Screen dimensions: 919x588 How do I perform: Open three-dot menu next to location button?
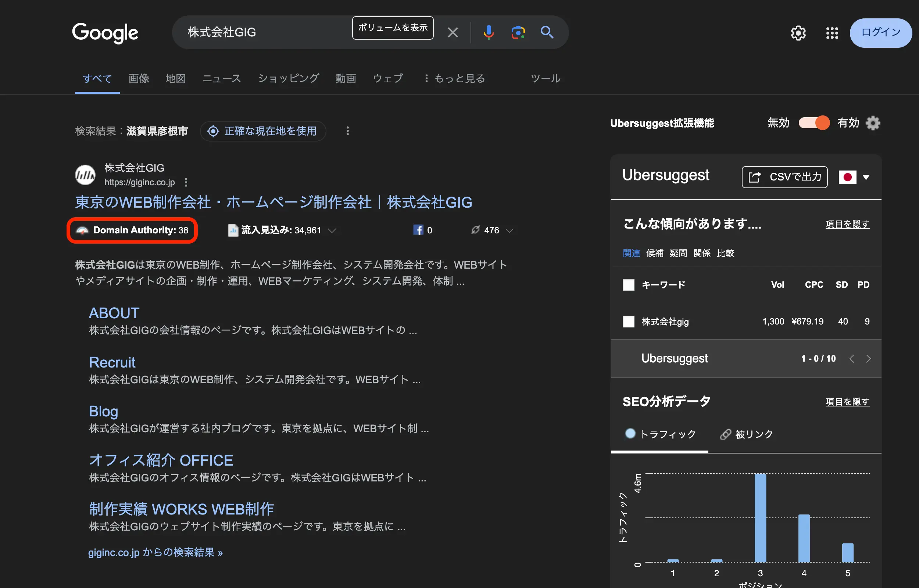(347, 131)
